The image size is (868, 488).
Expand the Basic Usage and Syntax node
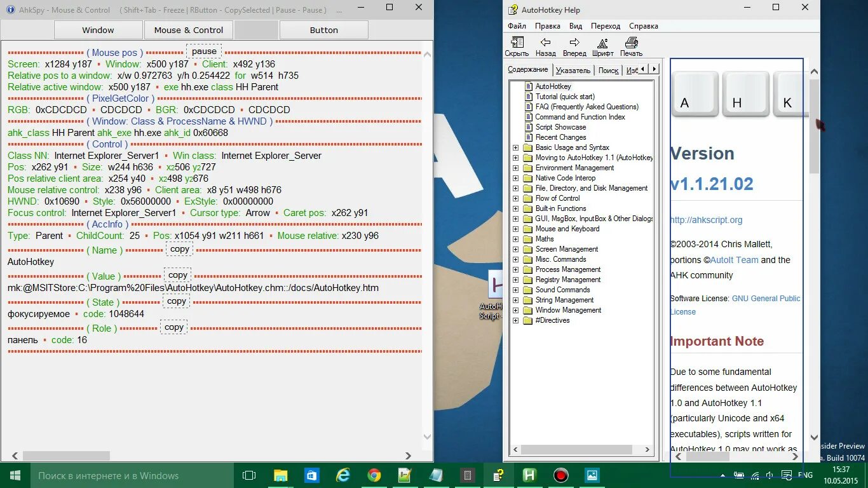click(515, 147)
